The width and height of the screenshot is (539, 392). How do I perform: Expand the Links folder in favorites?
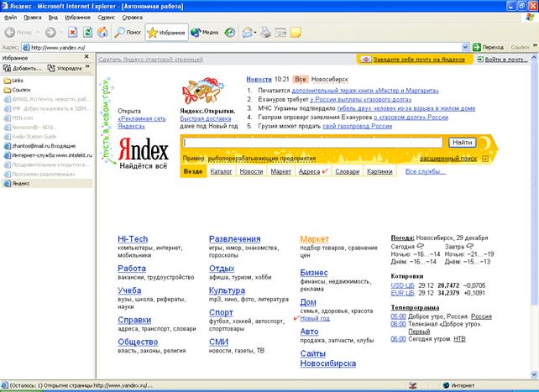click(17, 80)
